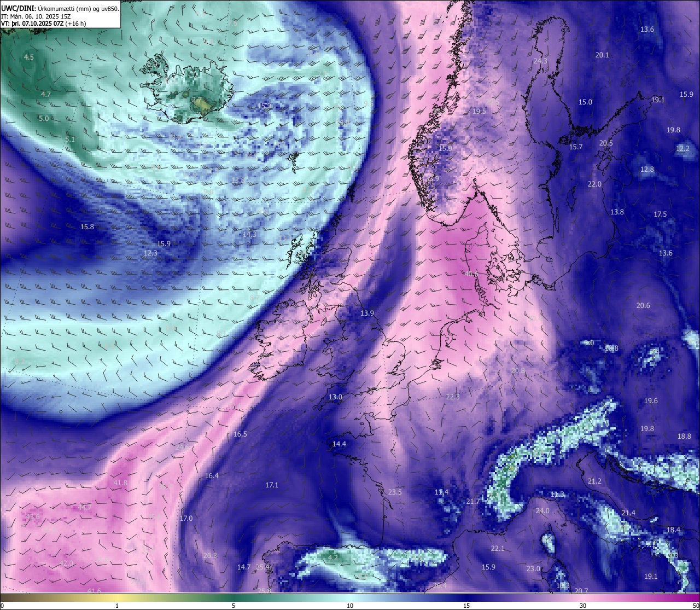Viewport: 700px width, 610px height.
Task: Click the map value 22.3
Action: tap(453, 397)
